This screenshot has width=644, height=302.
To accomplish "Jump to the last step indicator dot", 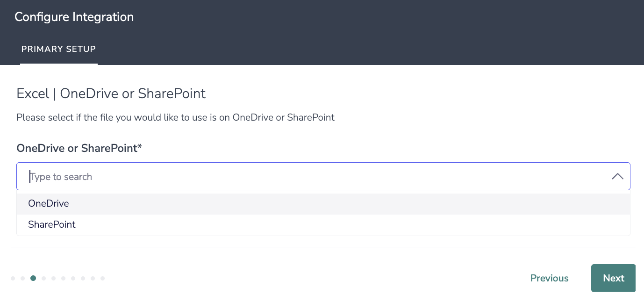I will 102,278.
